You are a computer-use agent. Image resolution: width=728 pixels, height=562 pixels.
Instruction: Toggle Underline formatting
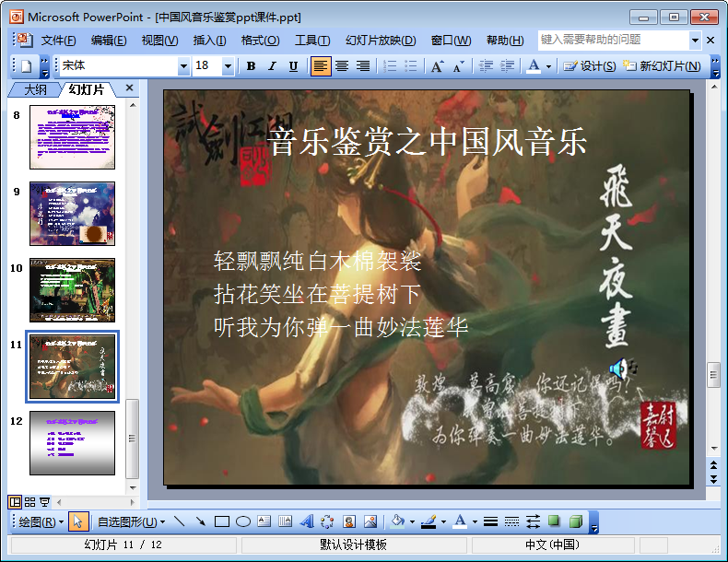[293, 66]
